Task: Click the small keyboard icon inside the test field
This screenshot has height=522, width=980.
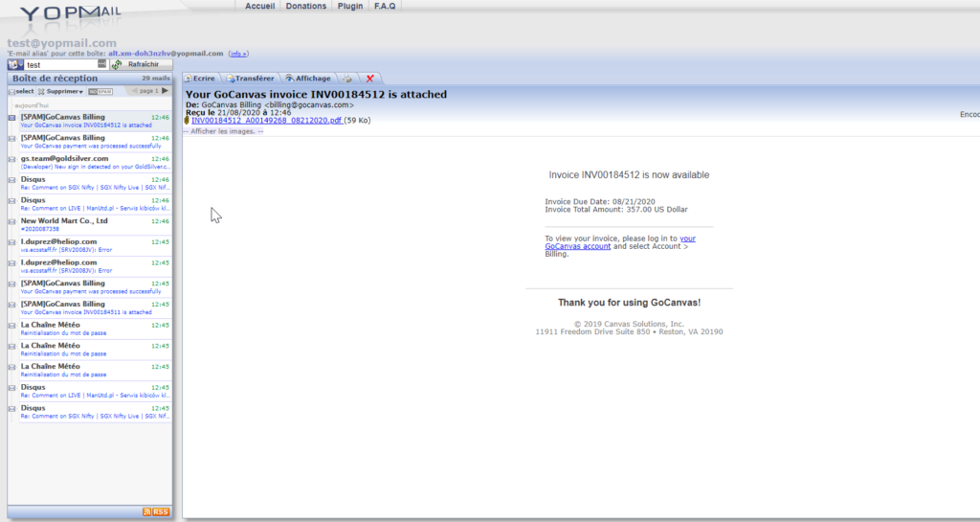Action: (101, 64)
